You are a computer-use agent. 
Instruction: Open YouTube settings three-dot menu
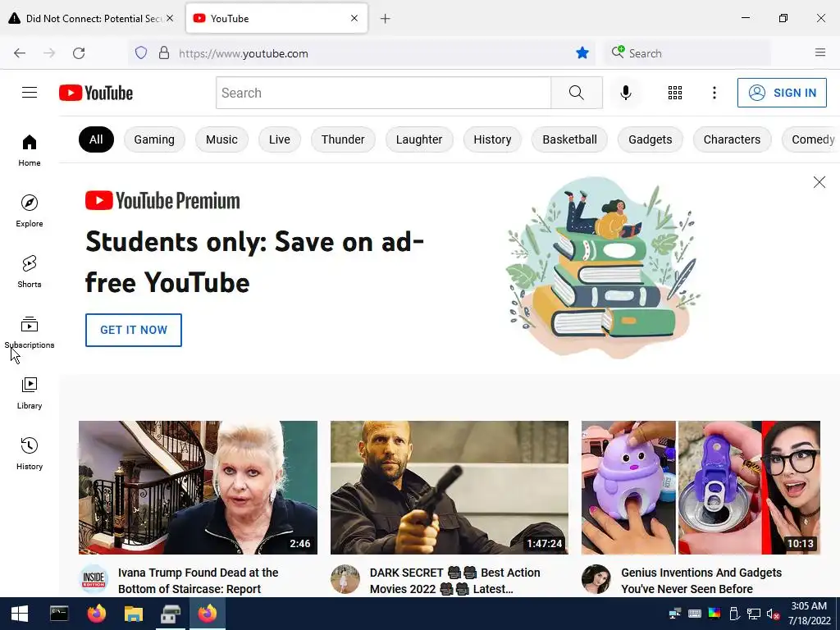(x=714, y=93)
